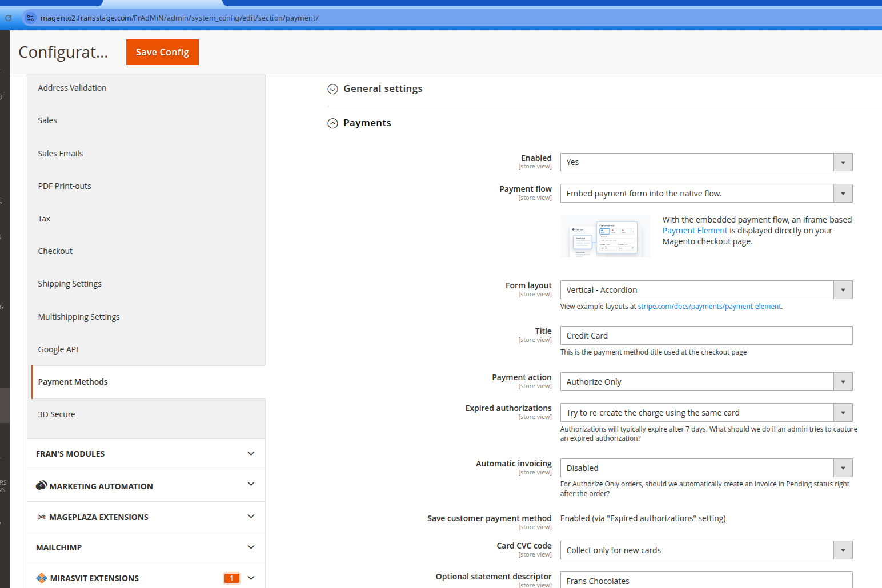Image resolution: width=882 pixels, height=588 pixels.
Task: Click the Mirasvit Extensions logo icon
Action: (41, 578)
